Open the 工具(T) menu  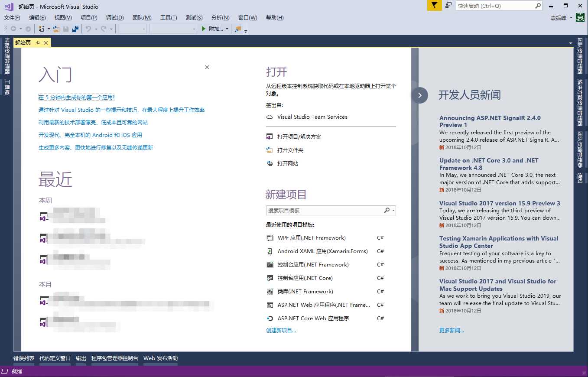tap(169, 18)
